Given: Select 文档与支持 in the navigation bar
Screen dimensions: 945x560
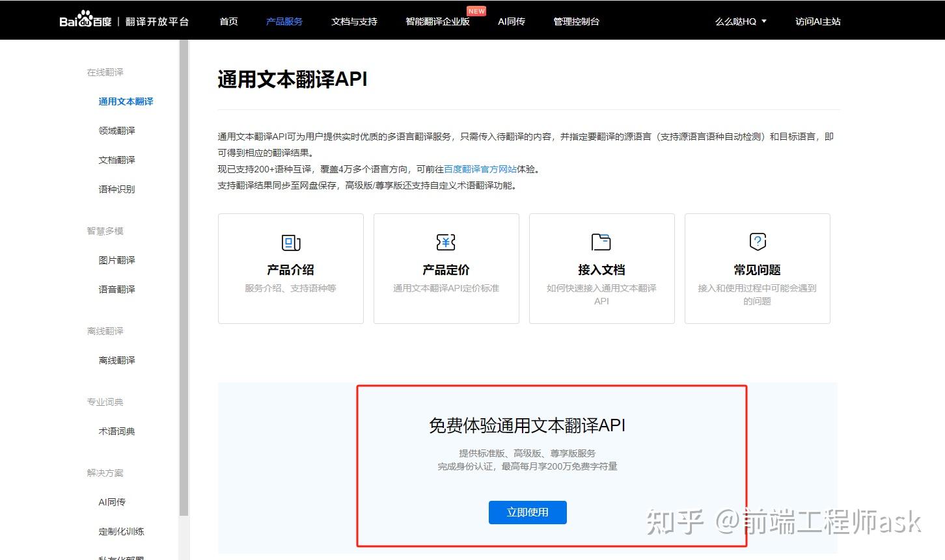Looking at the screenshot, I should tap(354, 21).
